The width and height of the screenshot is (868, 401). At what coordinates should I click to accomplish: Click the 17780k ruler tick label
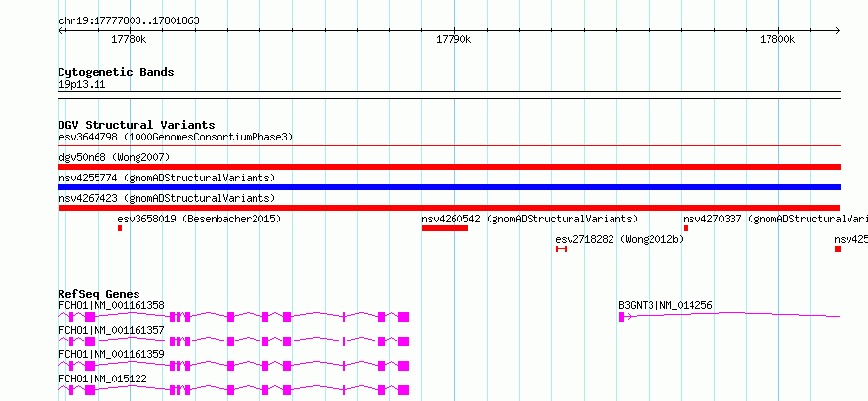click(129, 39)
